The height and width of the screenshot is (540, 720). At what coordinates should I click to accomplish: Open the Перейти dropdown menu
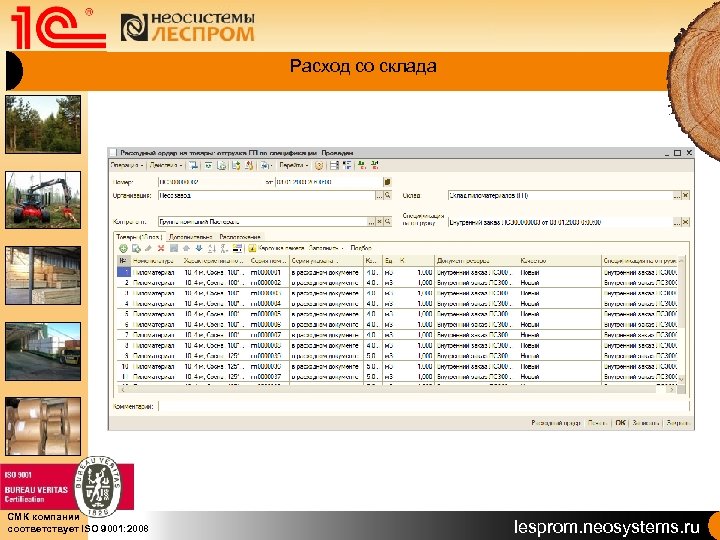(294, 165)
